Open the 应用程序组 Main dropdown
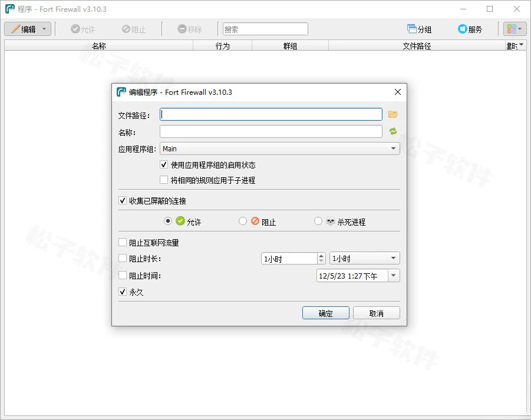This screenshot has width=531, height=420. pyautogui.click(x=280, y=148)
